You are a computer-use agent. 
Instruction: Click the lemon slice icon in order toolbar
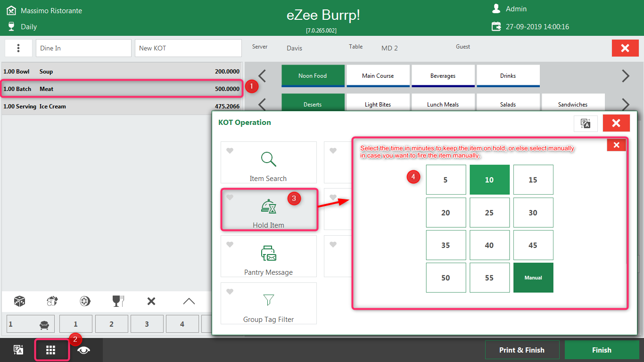pyautogui.click(x=85, y=301)
